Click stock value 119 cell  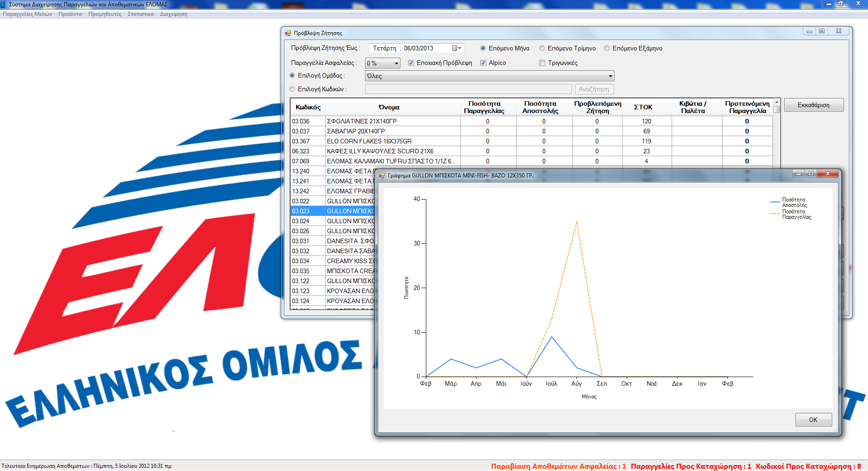point(647,141)
